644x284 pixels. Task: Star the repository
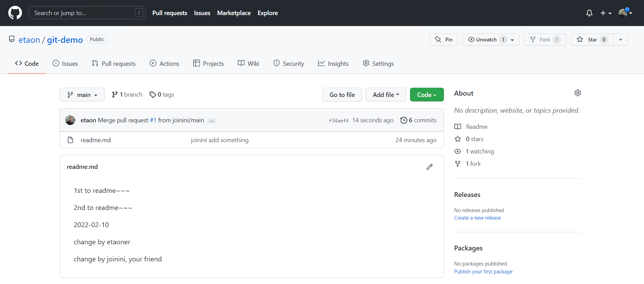click(x=592, y=39)
